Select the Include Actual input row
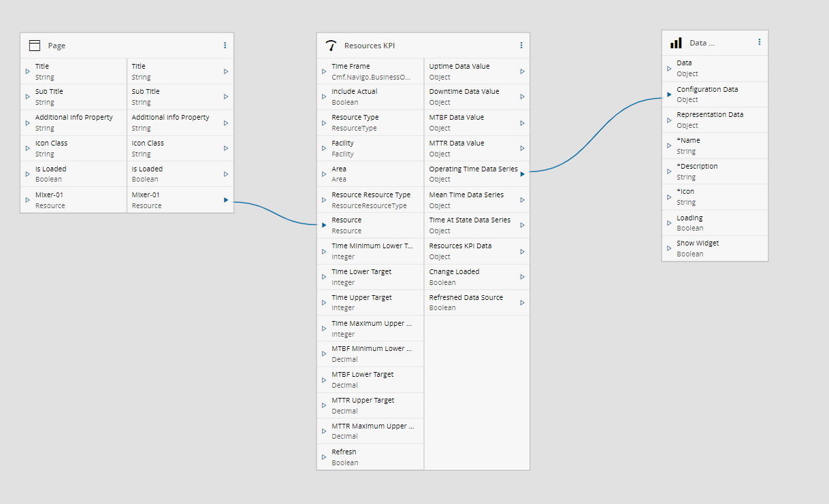This screenshot has height=504, width=829. [370, 97]
